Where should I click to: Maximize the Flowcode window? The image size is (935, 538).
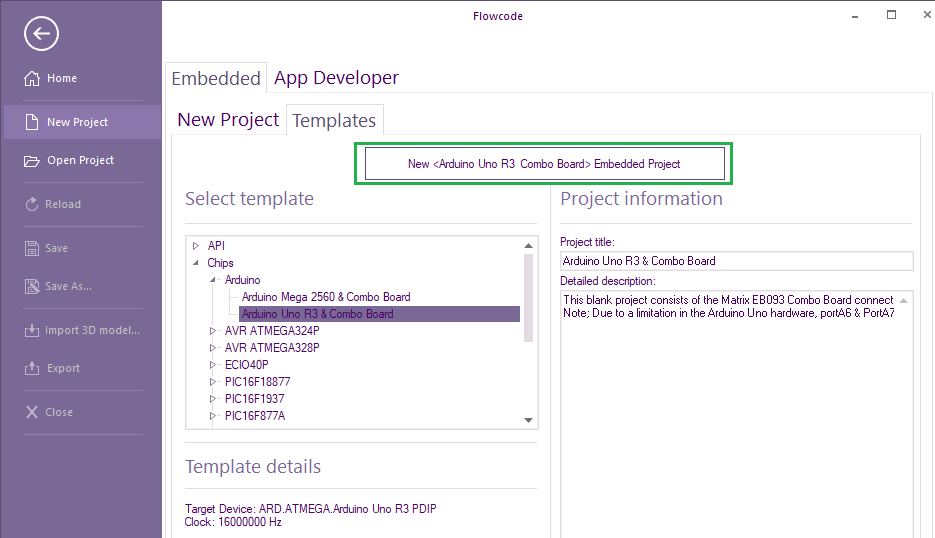(891, 15)
